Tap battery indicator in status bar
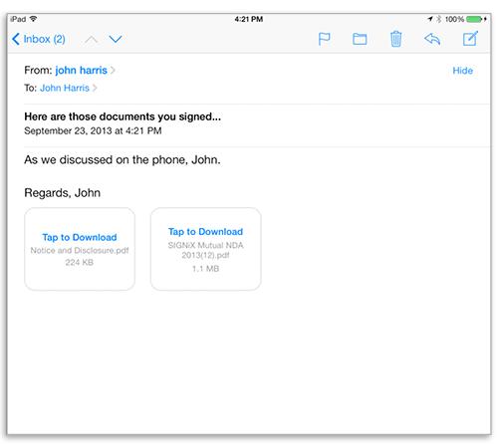Viewport: 498px width, 448px height. tap(474, 19)
